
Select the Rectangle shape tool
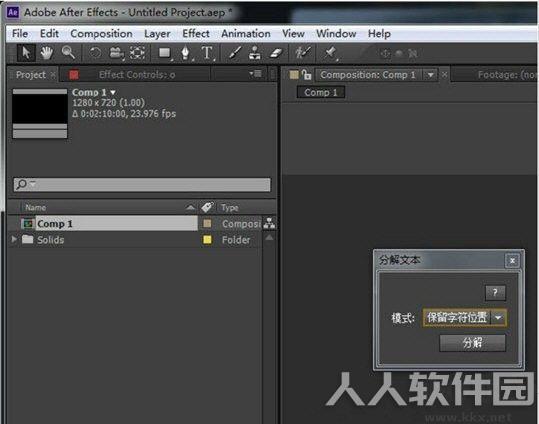coord(165,53)
